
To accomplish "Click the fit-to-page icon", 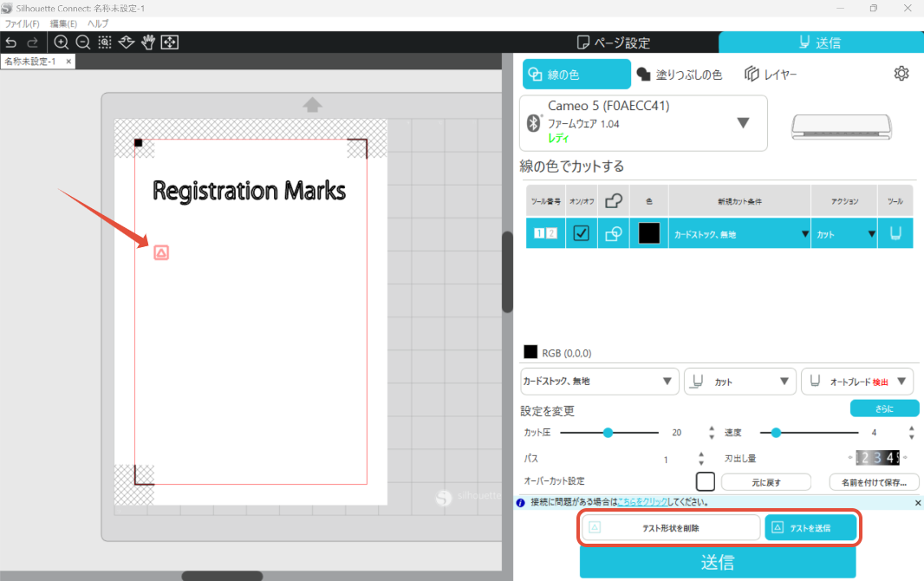I will tap(170, 42).
